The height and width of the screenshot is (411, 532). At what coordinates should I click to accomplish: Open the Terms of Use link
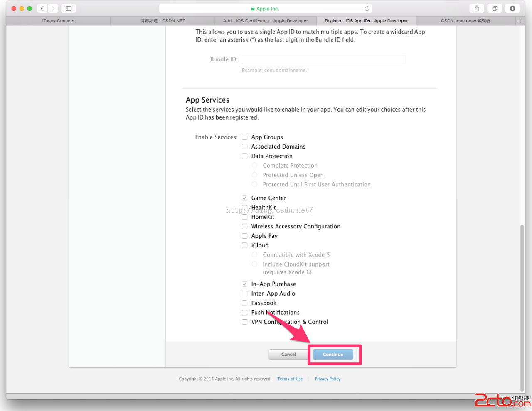290,379
